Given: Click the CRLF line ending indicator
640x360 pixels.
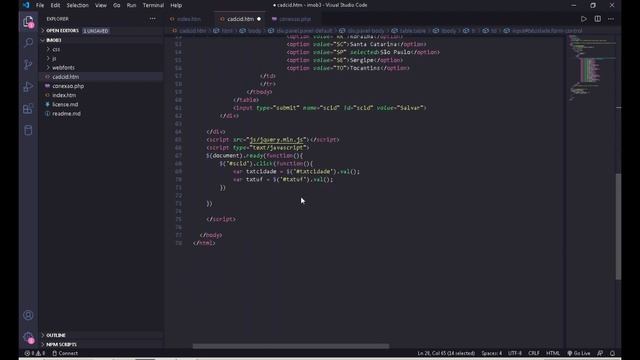Looking at the screenshot, I should coord(533,353).
